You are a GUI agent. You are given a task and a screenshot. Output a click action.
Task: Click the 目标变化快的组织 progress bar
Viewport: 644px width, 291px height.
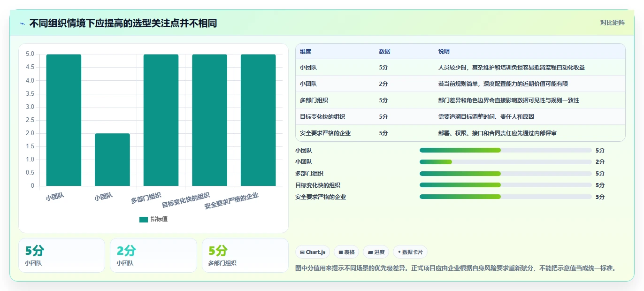(506, 185)
